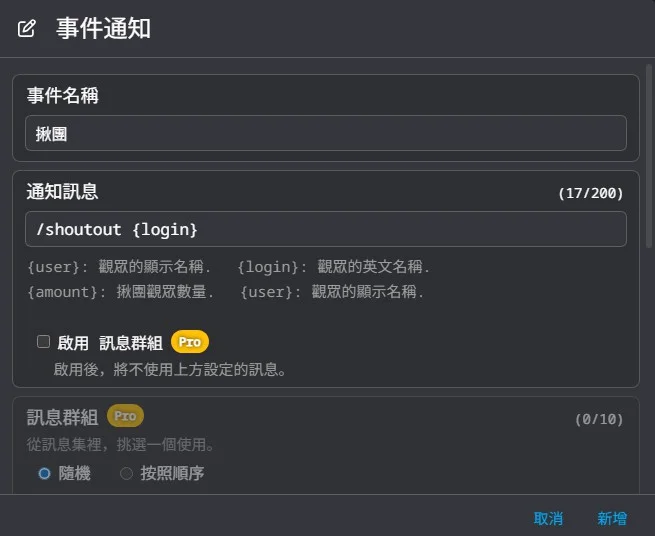Screen dimensions: 655x536
Task: Click the {amount} 揪團觀眾數量 placeholder hint
Action: pyautogui.click(x=121, y=292)
